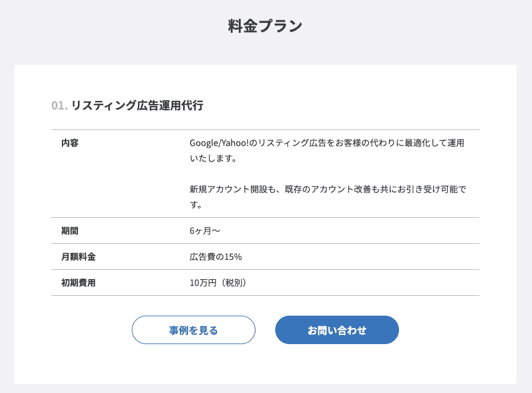Click the 新規アカウント開設 paragraph text
Viewport: 532px width, 393px height.
[x=328, y=197]
